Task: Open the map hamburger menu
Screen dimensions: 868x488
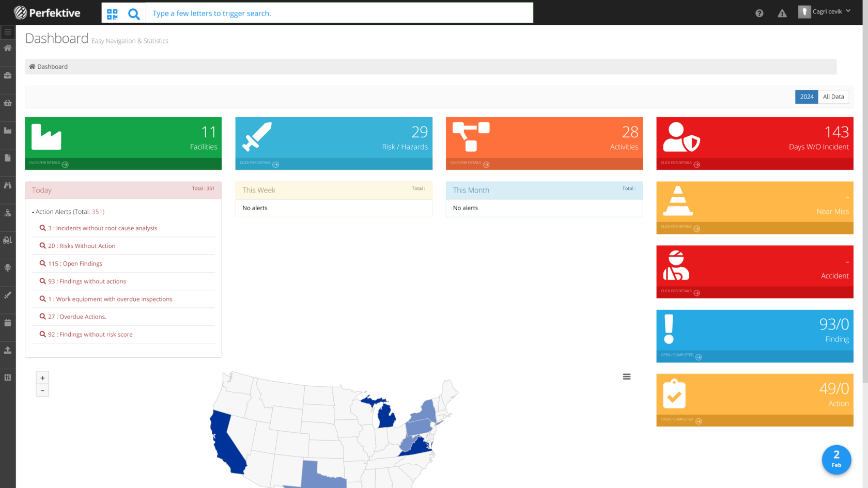Action: click(x=627, y=377)
